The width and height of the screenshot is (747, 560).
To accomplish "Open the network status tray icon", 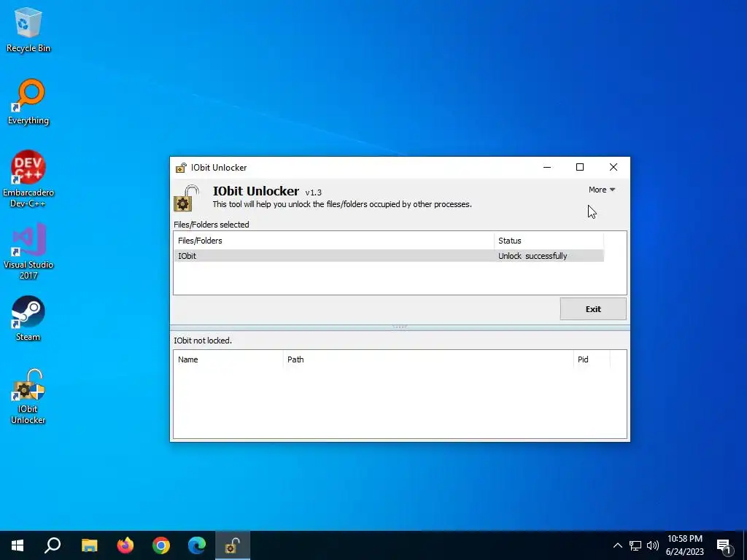I will point(635,545).
